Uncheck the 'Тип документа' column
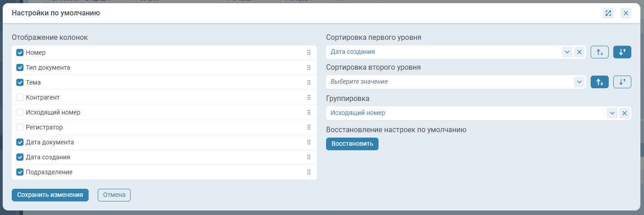Viewport: 644px width, 215px height. click(x=20, y=67)
